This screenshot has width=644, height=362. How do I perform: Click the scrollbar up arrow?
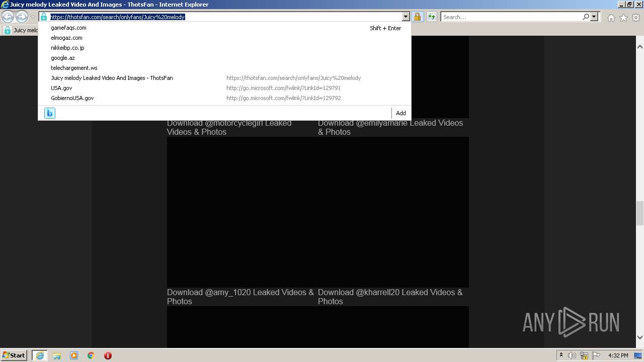(640, 47)
